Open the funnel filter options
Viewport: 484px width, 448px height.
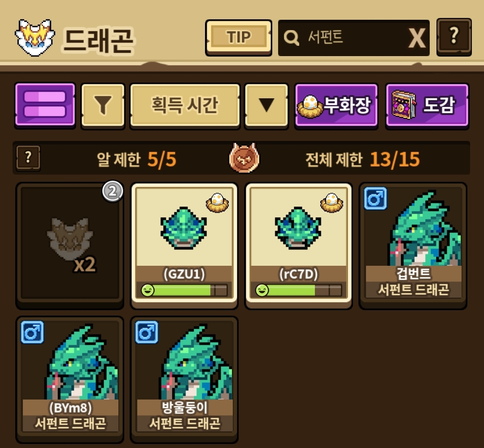[103, 105]
